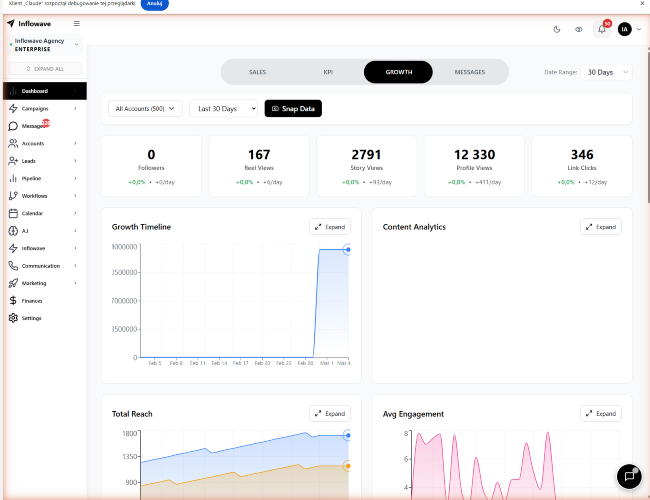Toggle the eye visibility icon in header
This screenshot has height=500, width=650.
(x=579, y=29)
